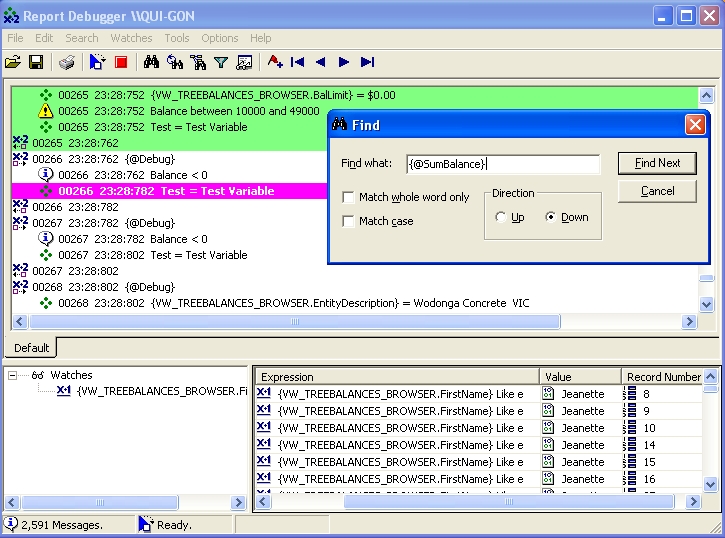Viewport: 725px width, 538px height.
Task: Click the Cancel button in Find dialog
Action: click(657, 191)
